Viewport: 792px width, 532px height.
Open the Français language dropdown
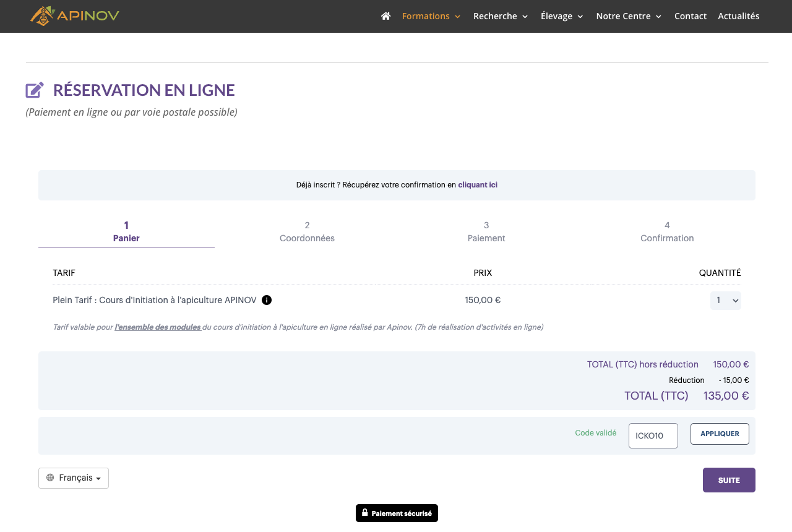click(x=74, y=478)
